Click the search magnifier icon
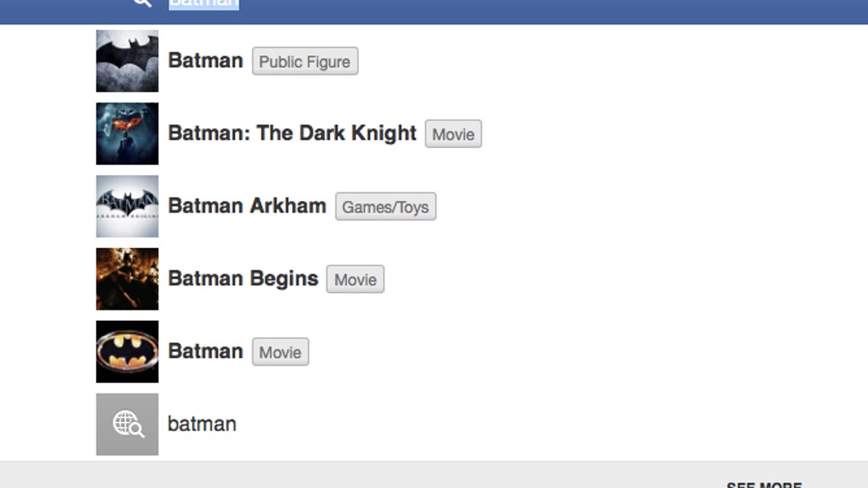This screenshot has width=868, height=488. pyautogui.click(x=142, y=2)
